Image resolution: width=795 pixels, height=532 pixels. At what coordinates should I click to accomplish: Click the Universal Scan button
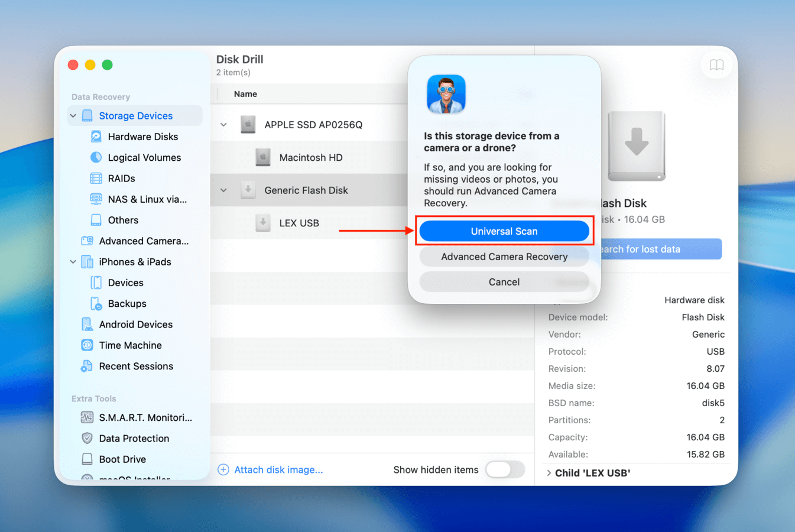pos(504,231)
